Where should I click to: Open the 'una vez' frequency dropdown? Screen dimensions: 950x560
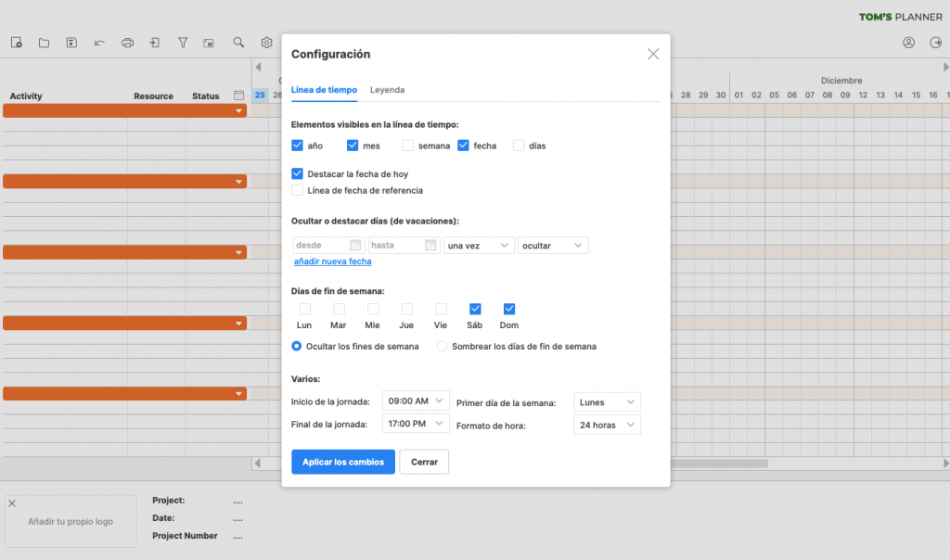[479, 246]
